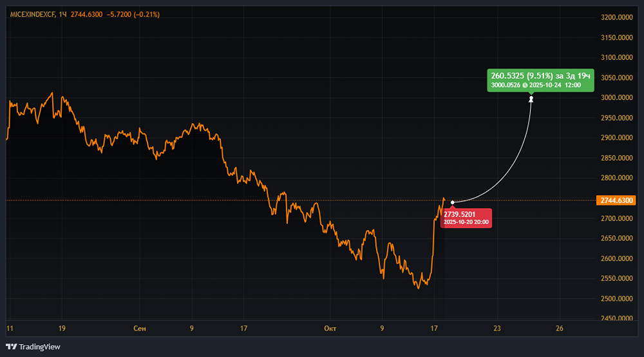Click the Сен month label on time axis
644x357 pixels.
tap(140, 329)
